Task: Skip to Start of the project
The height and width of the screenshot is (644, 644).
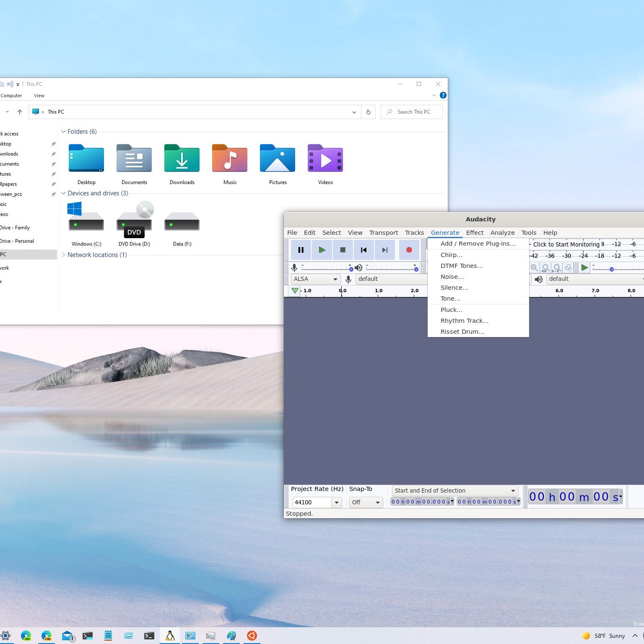Action: (364, 250)
